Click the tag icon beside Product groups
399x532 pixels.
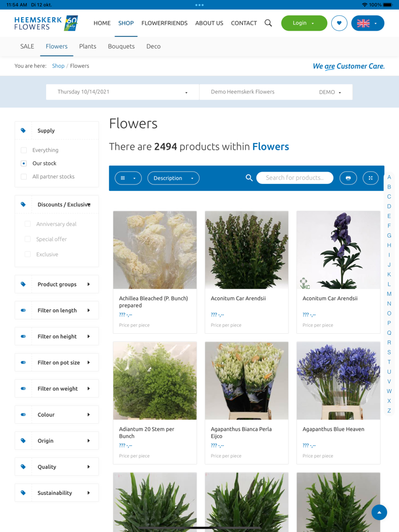23,284
